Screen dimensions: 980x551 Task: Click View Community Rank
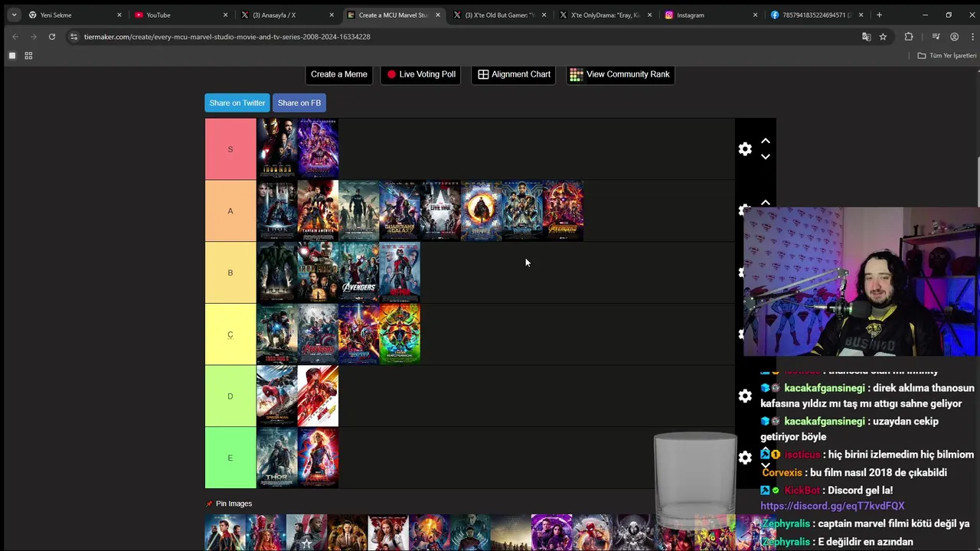620,74
